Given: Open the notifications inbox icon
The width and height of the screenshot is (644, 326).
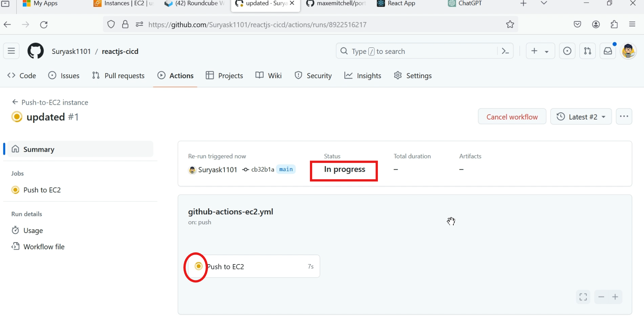Looking at the screenshot, I should coord(608,51).
